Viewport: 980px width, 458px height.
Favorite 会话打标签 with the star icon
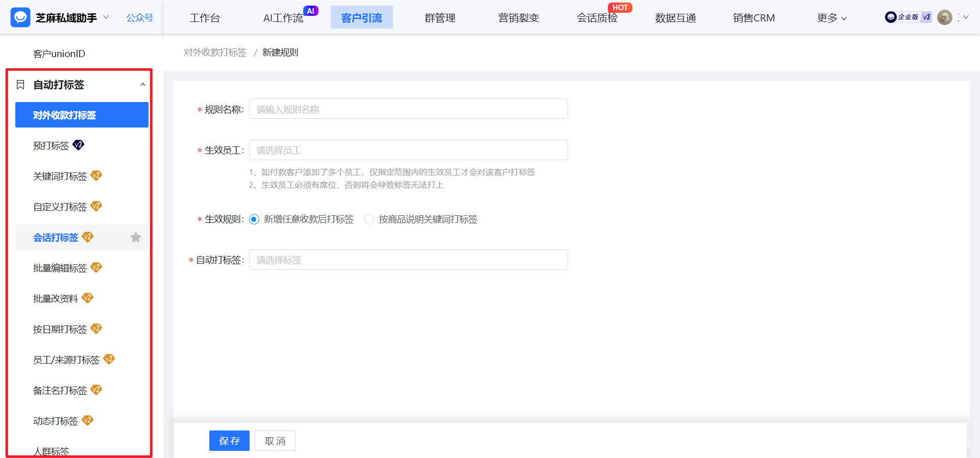pos(136,237)
